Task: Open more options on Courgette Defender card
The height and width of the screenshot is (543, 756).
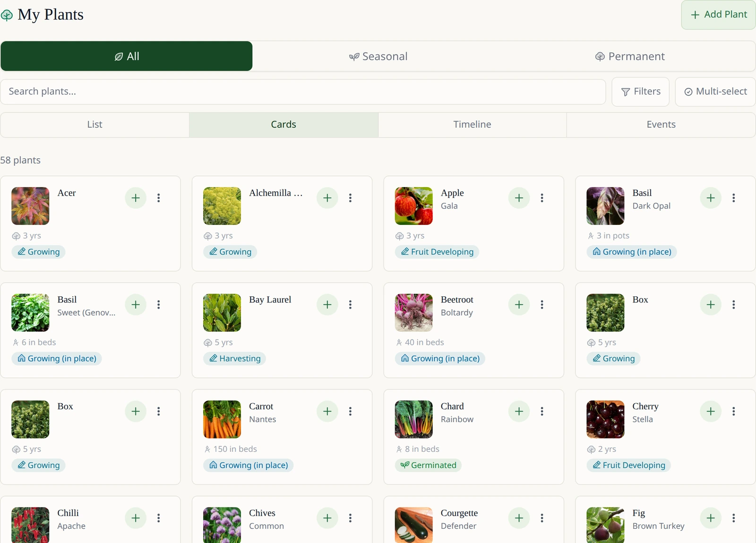Action: point(542,518)
